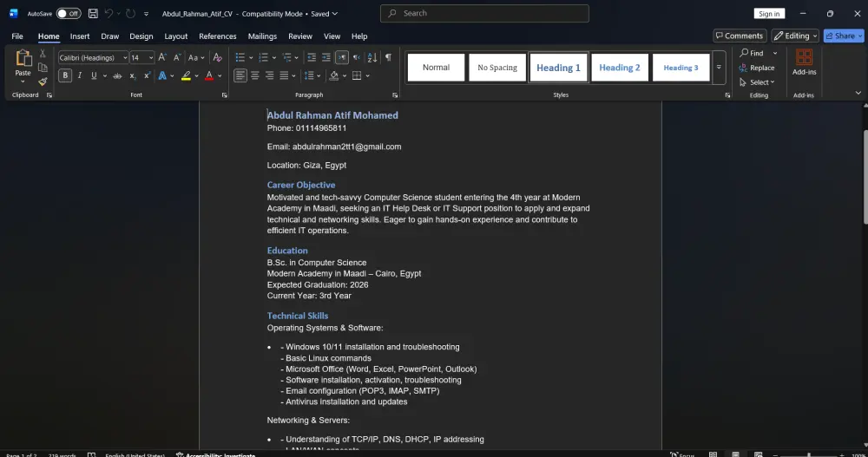
Task: Toggle Strikethrough formatting
Action: (117, 75)
